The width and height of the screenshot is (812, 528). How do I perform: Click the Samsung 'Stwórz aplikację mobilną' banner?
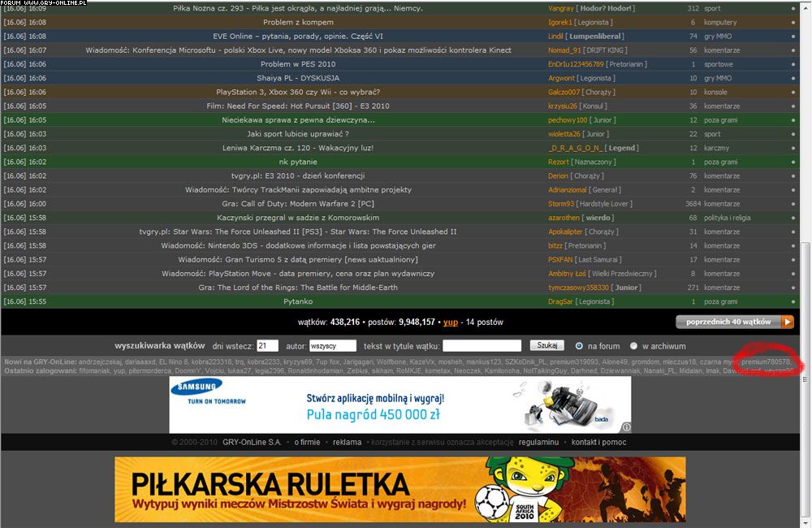(400, 405)
